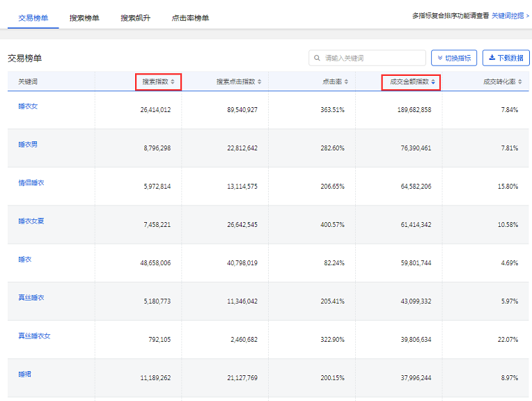
Task: Open the 搜索飙升 tab
Action: 135,18
